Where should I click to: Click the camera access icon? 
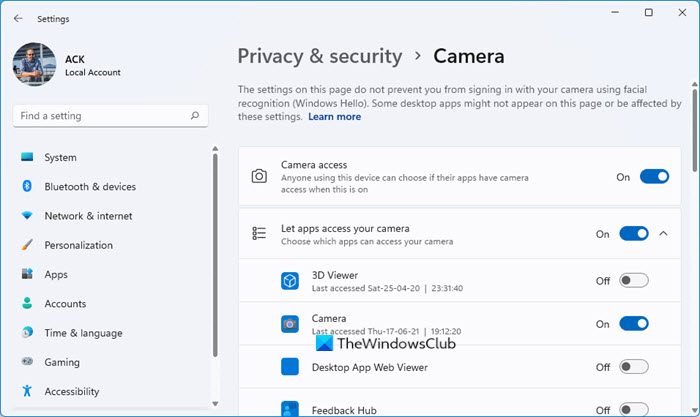259,176
